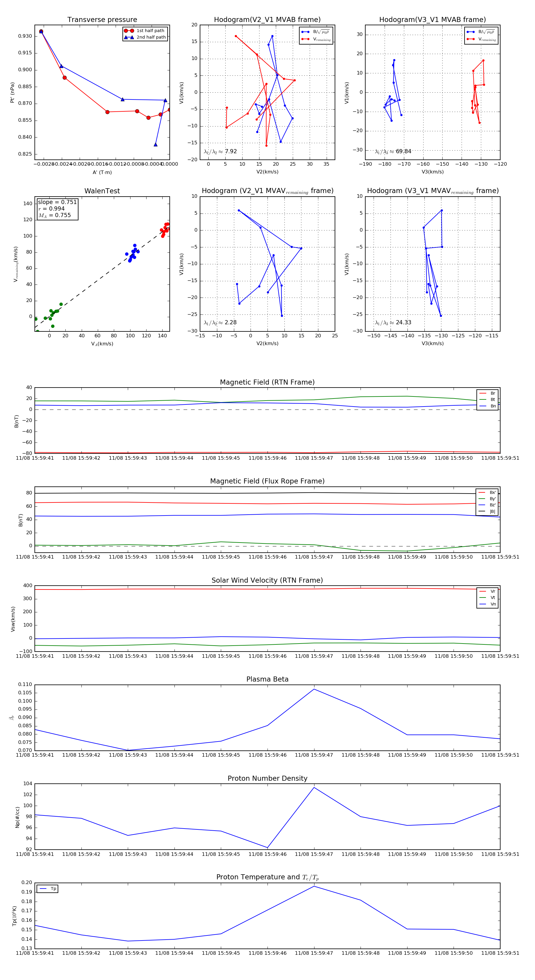Click the 'WalenTest' plot title

point(102,191)
